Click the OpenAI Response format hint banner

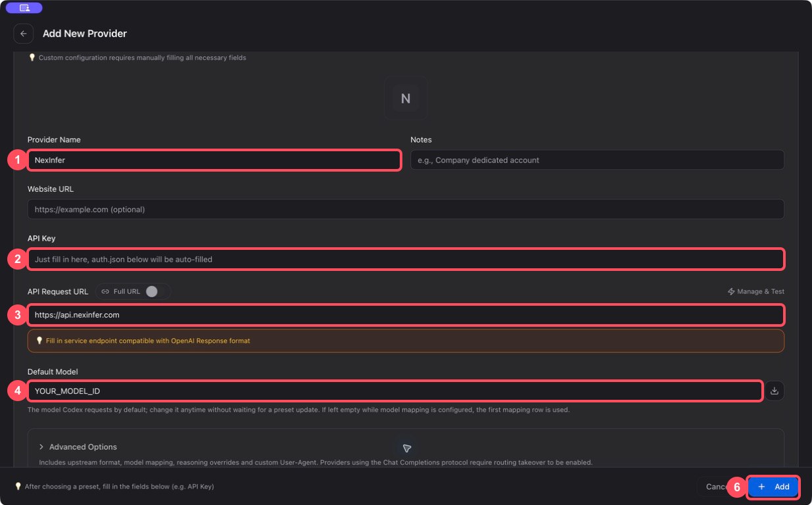[406, 341]
